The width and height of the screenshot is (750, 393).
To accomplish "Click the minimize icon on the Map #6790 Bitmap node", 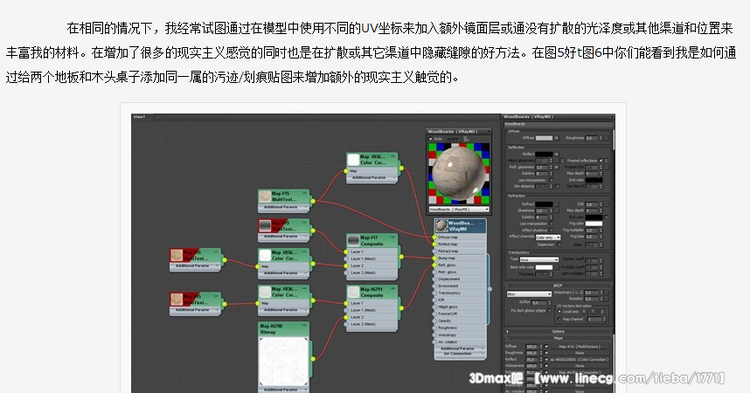I will tap(306, 326).
